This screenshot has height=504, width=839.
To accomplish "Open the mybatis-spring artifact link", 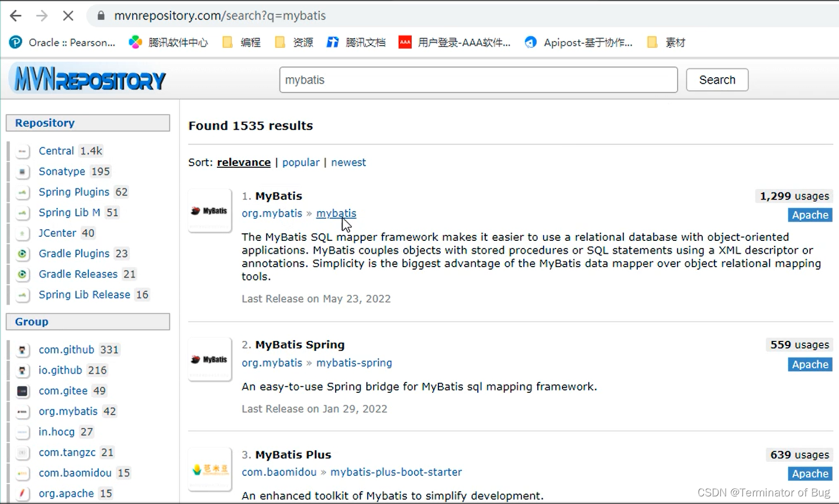I will coord(354,363).
